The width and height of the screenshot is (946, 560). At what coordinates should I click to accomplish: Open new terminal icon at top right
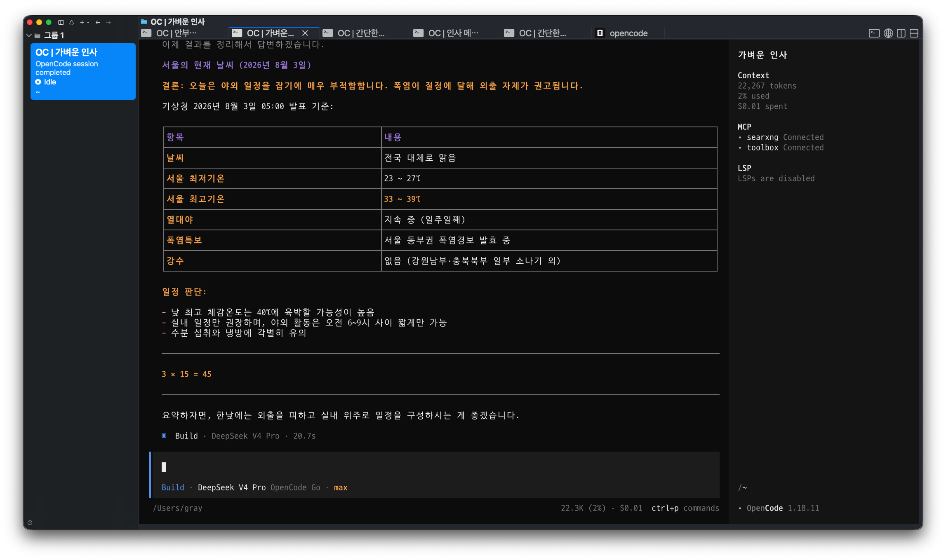click(x=874, y=33)
